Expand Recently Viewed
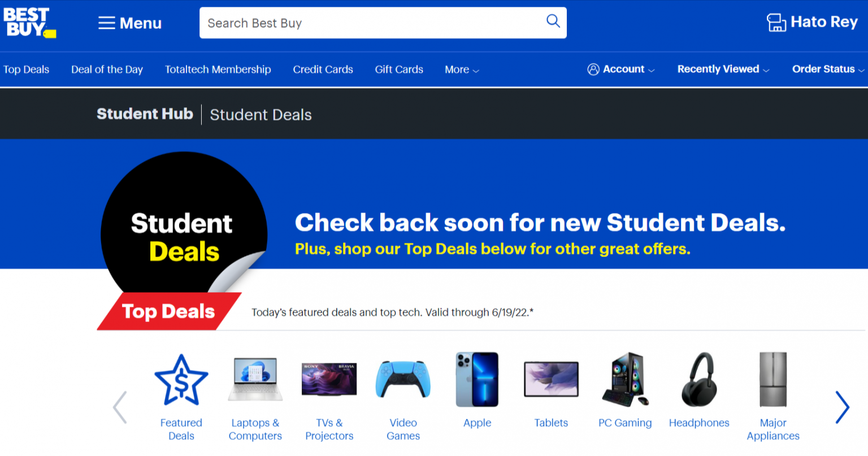 722,69
